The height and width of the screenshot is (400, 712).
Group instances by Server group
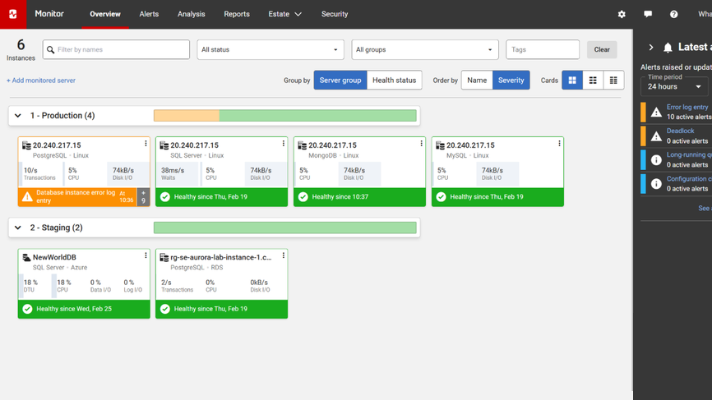(339, 80)
